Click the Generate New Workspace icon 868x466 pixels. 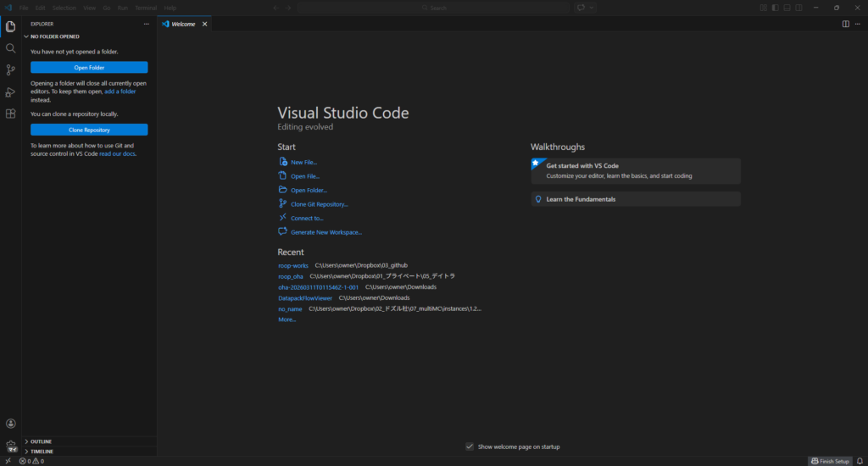point(283,231)
